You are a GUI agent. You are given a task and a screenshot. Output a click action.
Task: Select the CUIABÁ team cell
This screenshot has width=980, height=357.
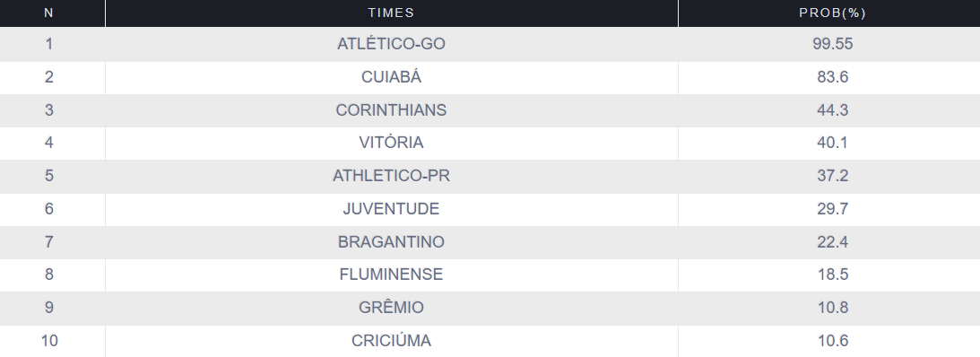tap(391, 77)
